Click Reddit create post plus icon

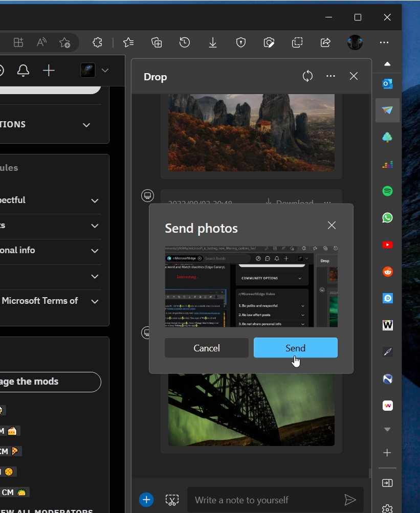pyautogui.click(x=49, y=71)
